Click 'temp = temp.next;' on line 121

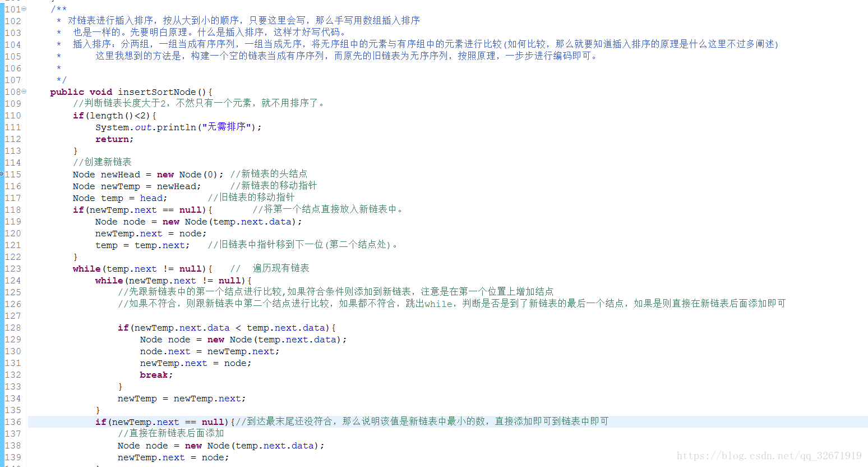coord(142,245)
